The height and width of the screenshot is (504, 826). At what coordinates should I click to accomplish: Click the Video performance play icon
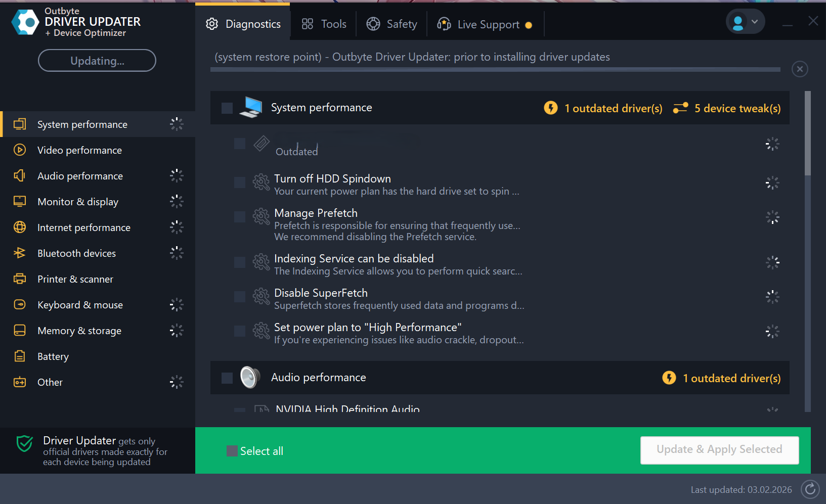20,150
